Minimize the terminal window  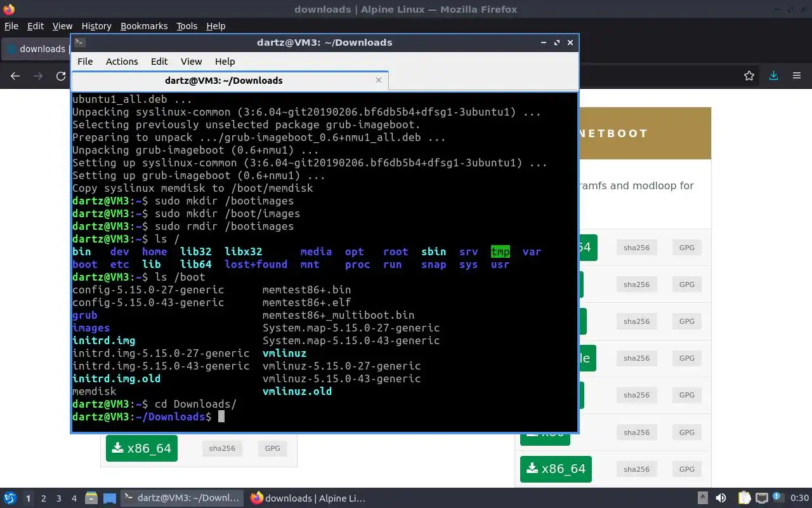click(x=544, y=43)
